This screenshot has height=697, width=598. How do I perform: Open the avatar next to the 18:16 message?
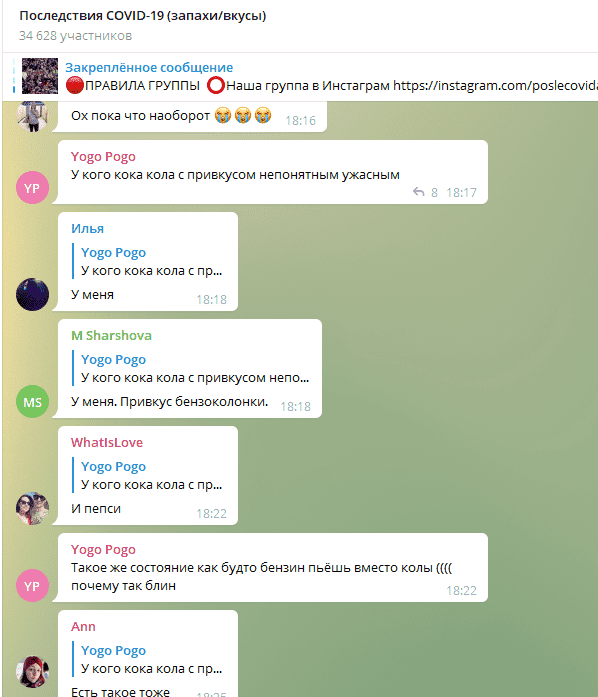click(32, 116)
